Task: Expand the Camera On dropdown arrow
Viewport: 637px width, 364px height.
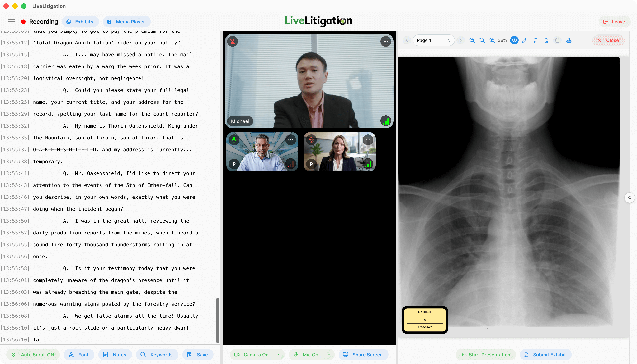Action: (279, 354)
